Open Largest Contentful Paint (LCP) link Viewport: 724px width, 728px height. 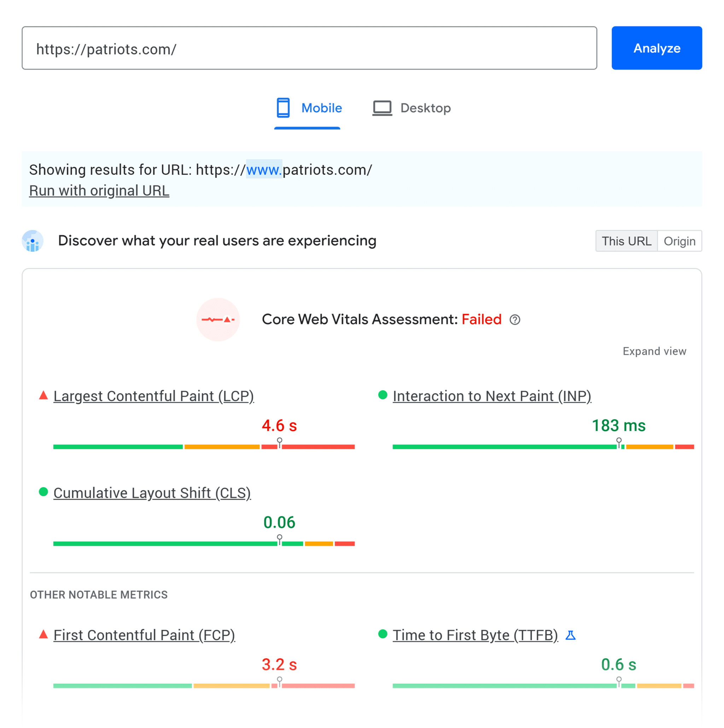click(154, 396)
